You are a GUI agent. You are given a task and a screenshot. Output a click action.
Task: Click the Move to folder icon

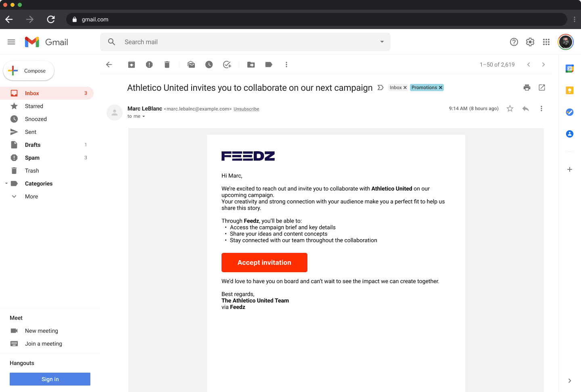(x=251, y=65)
